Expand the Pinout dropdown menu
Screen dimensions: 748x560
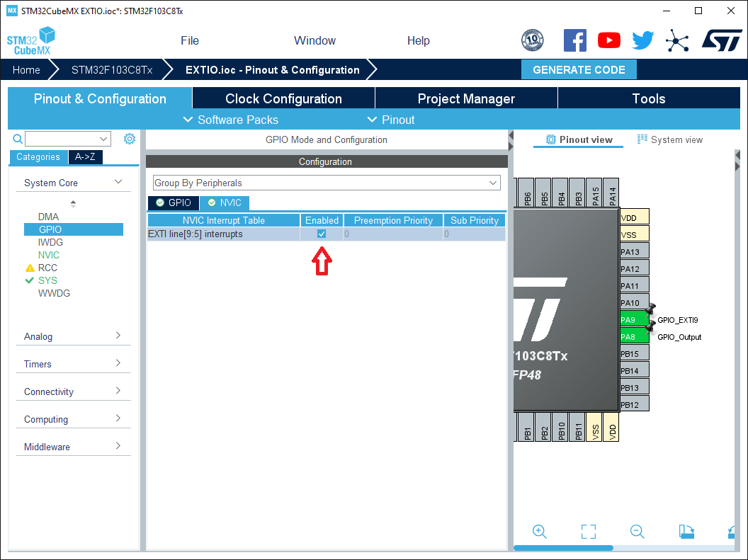(x=391, y=120)
